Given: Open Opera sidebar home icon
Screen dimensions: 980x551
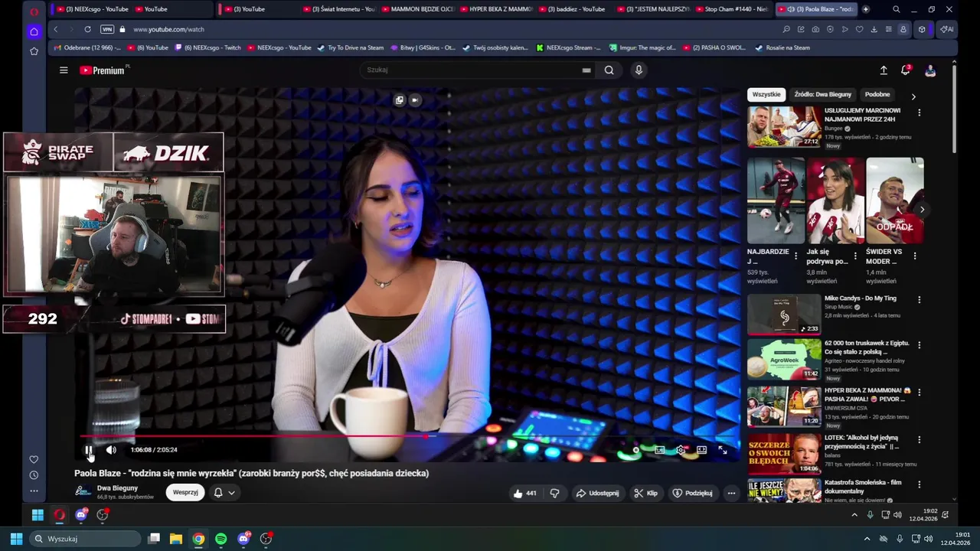Looking at the screenshot, I should pyautogui.click(x=34, y=31).
